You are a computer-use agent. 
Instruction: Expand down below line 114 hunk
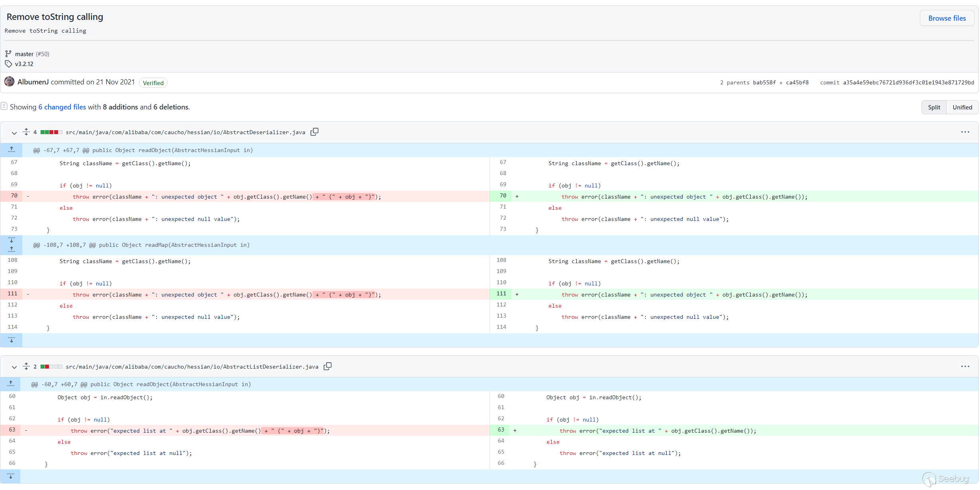point(12,340)
